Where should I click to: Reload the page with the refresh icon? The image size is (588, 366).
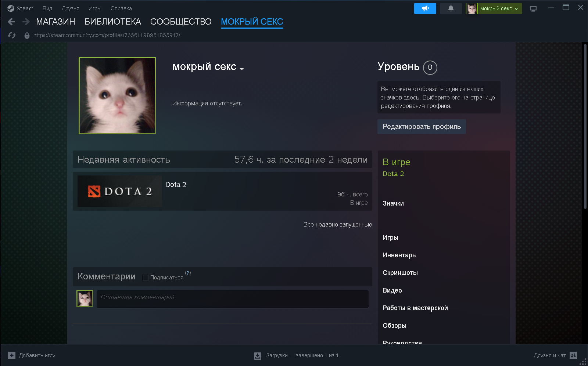[12, 35]
